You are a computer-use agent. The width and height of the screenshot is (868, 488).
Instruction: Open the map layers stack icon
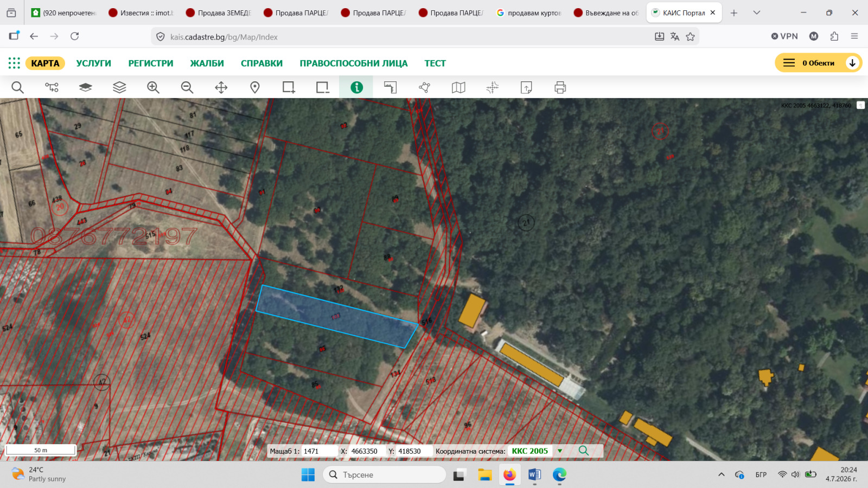[119, 87]
